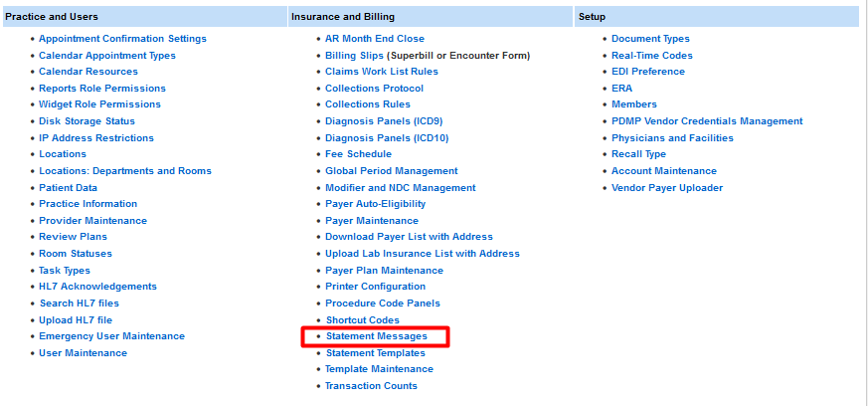Open EDI Preference settings

(x=648, y=72)
